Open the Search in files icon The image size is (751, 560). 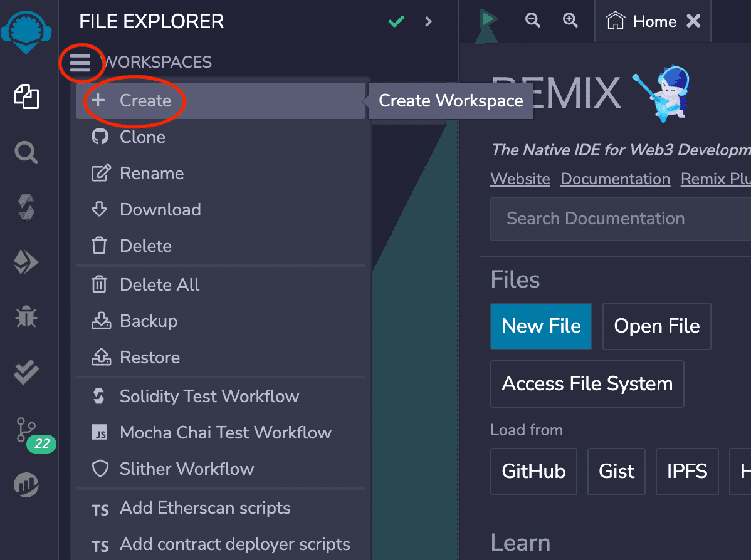[26, 153]
